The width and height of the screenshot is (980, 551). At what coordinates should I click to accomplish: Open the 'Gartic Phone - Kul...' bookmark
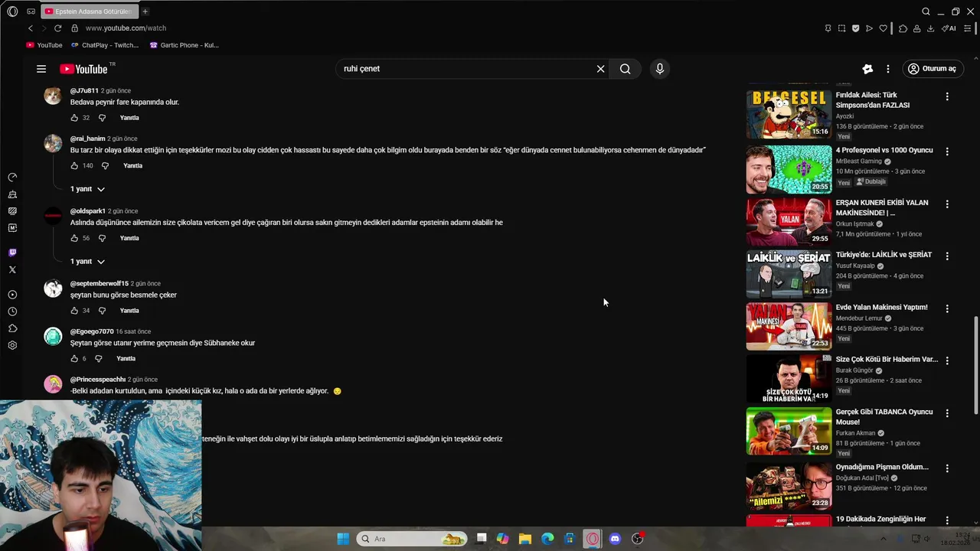coord(184,45)
